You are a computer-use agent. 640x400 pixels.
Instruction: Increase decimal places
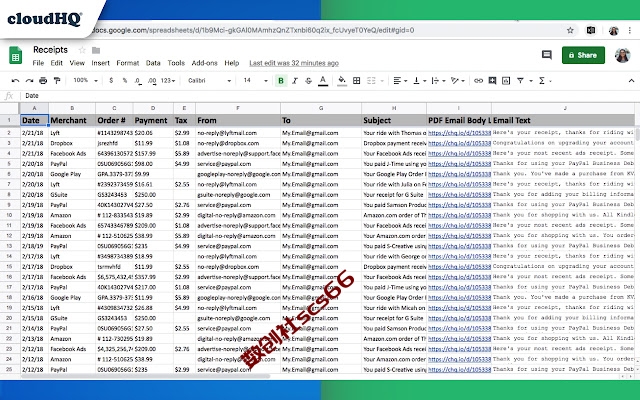pos(152,81)
